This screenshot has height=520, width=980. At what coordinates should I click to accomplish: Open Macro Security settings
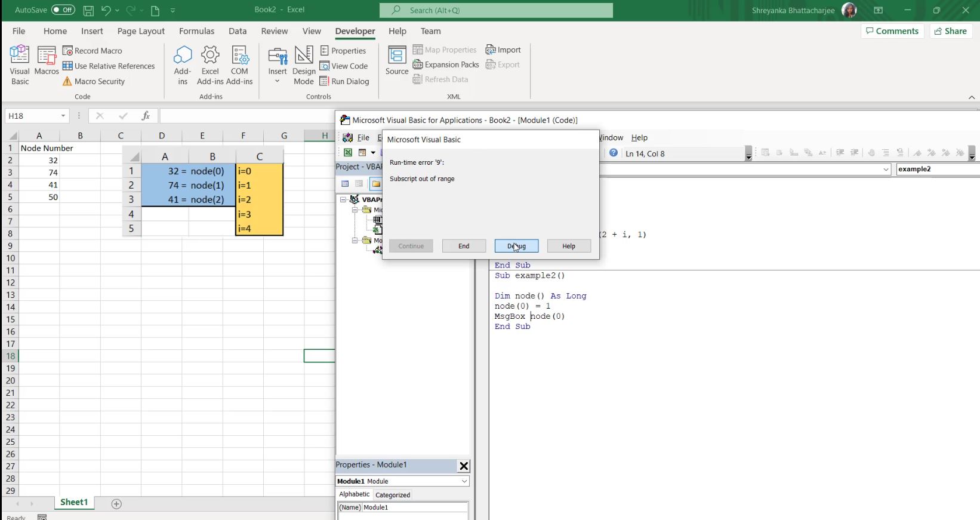click(x=94, y=81)
